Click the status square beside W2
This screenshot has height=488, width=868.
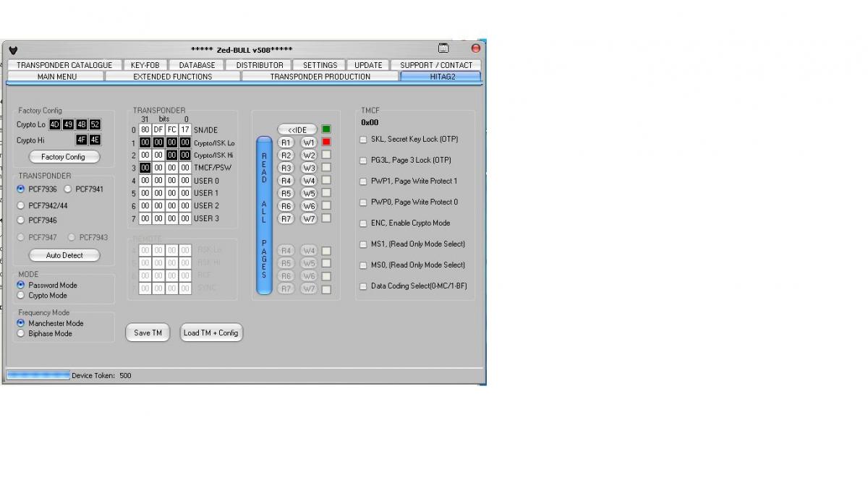point(326,155)
